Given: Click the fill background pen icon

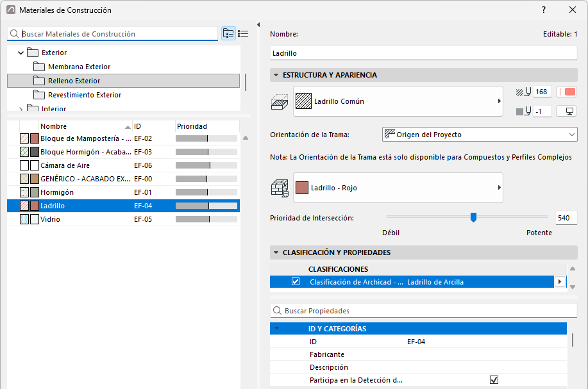Looking at the screenshot, I should tap(523, 112).
